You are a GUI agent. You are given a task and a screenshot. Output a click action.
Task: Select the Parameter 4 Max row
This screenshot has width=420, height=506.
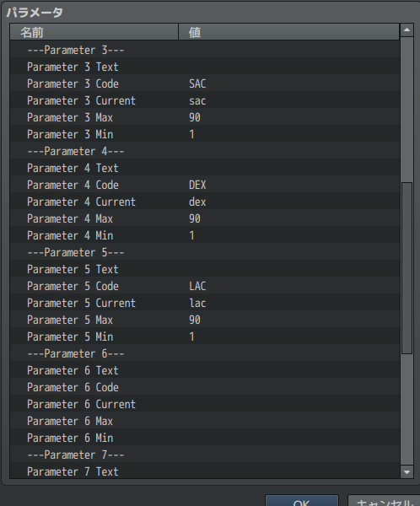205,218
